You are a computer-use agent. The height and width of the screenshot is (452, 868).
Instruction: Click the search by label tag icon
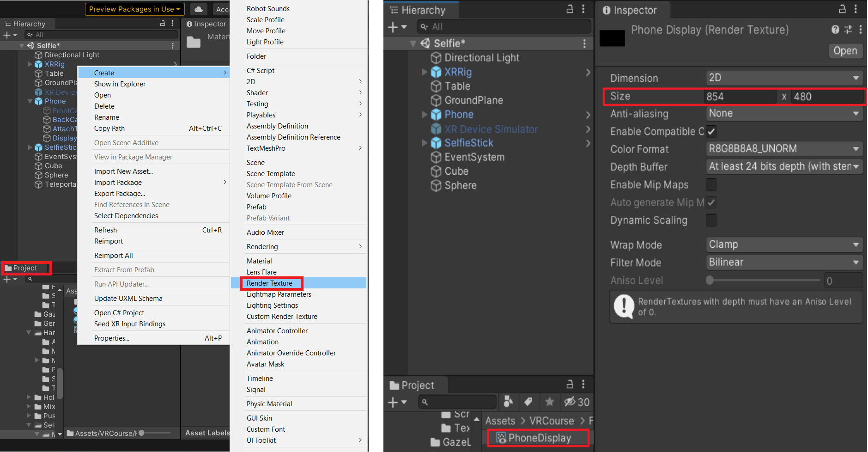pyautogui.click(x=528, y=402)
